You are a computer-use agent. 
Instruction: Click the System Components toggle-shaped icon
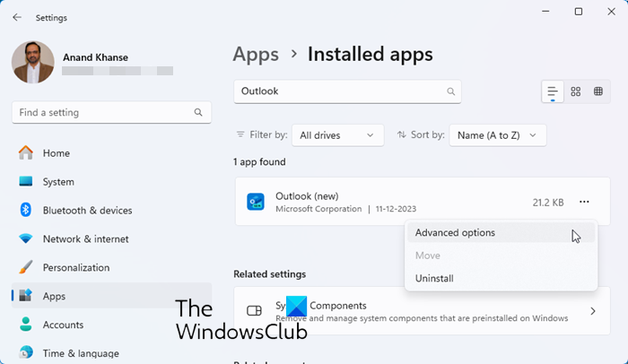(254, 311)
